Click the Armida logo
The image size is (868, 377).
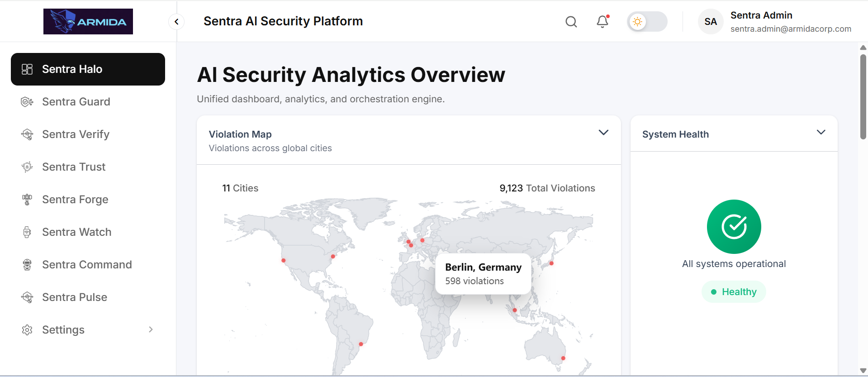[88, 21]
